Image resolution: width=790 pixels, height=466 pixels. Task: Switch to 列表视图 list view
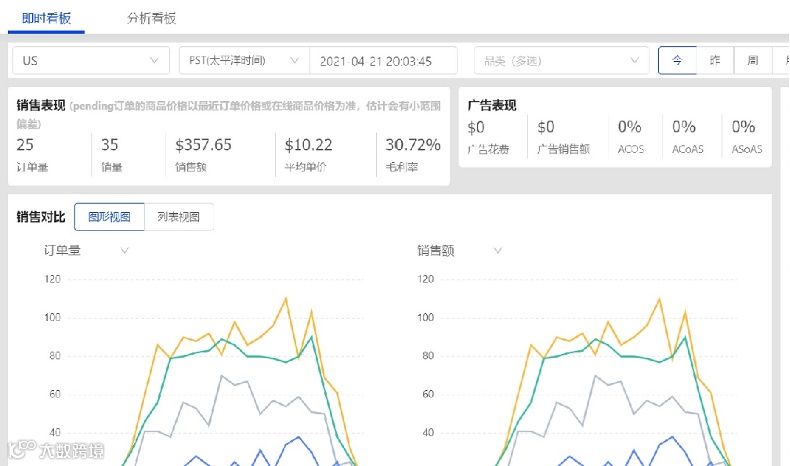pos(178,217)
